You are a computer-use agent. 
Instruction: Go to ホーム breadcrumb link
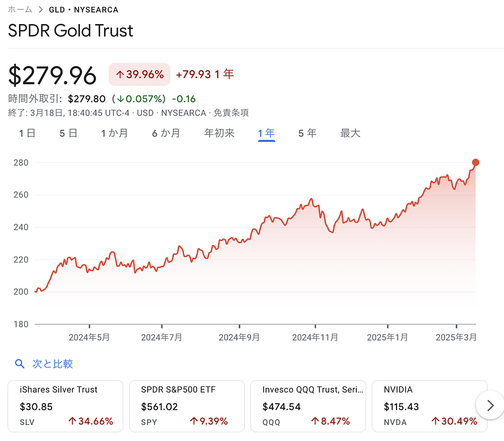click(x=20, y=10)
